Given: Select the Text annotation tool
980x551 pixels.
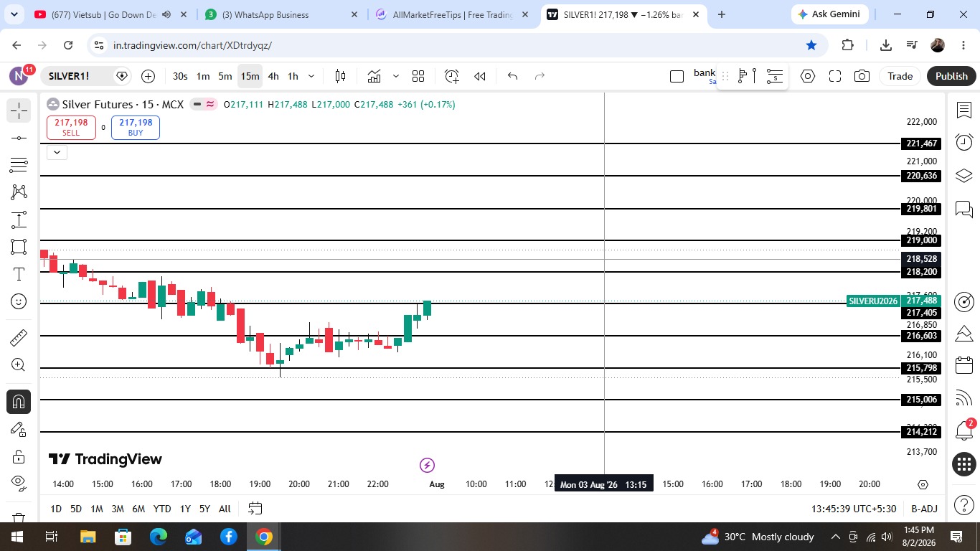Looking at the screenshot, I should pyautogui.click(x=19, y=274).
